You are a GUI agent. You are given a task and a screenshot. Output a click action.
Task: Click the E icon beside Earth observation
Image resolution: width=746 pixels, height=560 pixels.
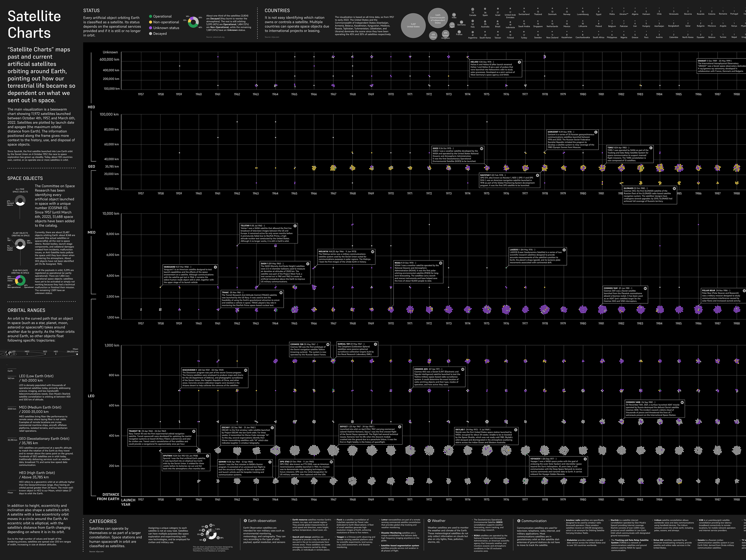click(245, 521)
